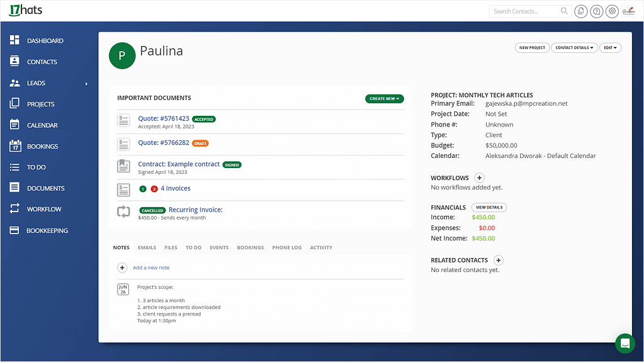
Task: Click the plus icon beside Add a new note
Action: tap(122, 268)
